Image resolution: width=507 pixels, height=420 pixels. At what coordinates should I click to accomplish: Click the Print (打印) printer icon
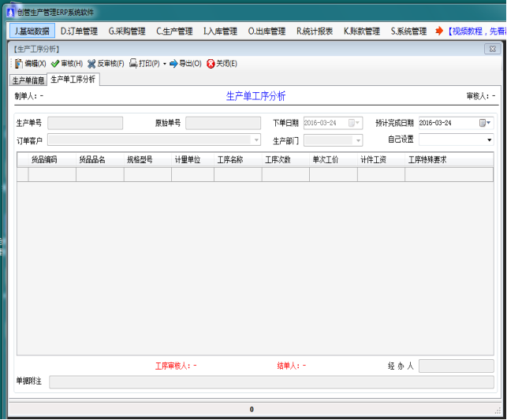coord(133,64)
